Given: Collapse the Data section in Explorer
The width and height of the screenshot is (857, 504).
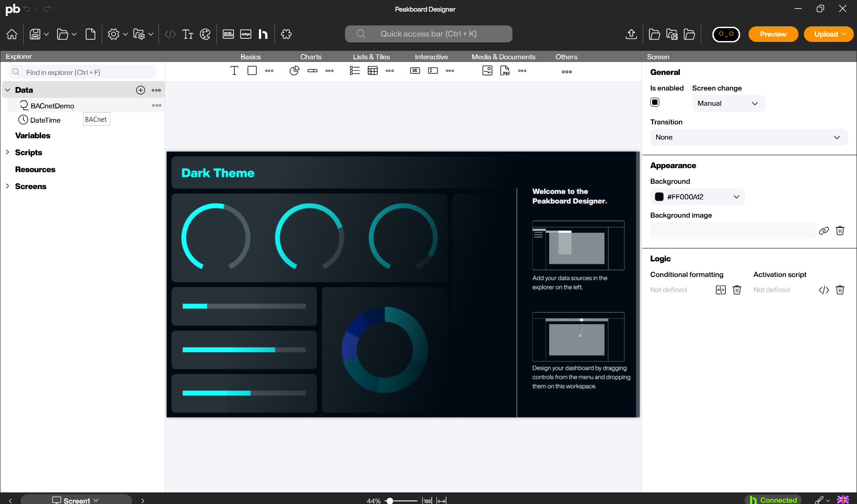Looking at the screenshot, I should (8, 90).
